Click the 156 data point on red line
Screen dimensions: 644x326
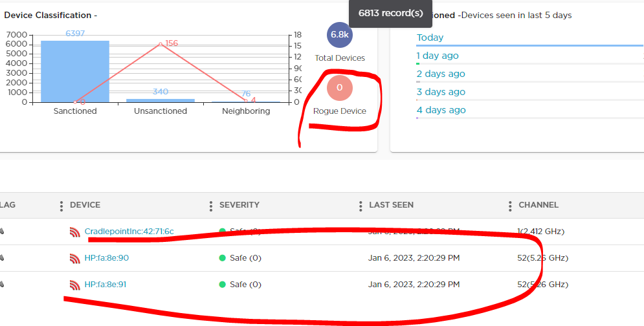[x=161, y=44]
